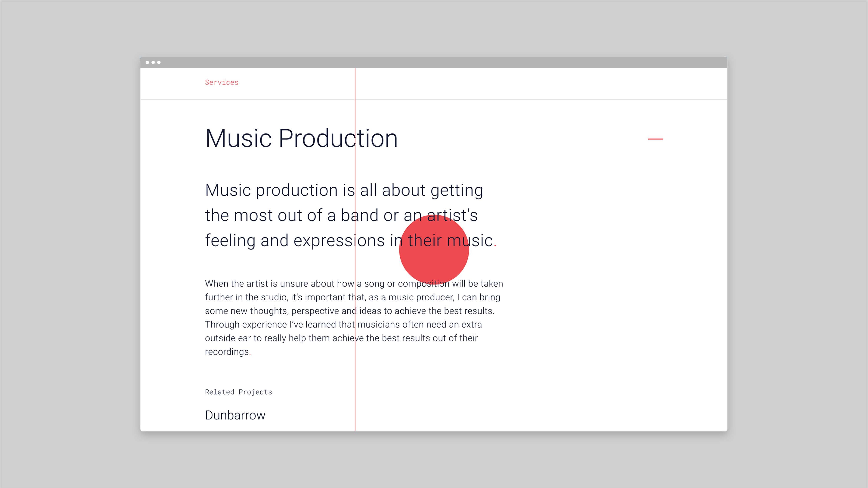
Task: Click the line "outside ear to really help them"
Action: pyautogui.click(x=341, y=338)
